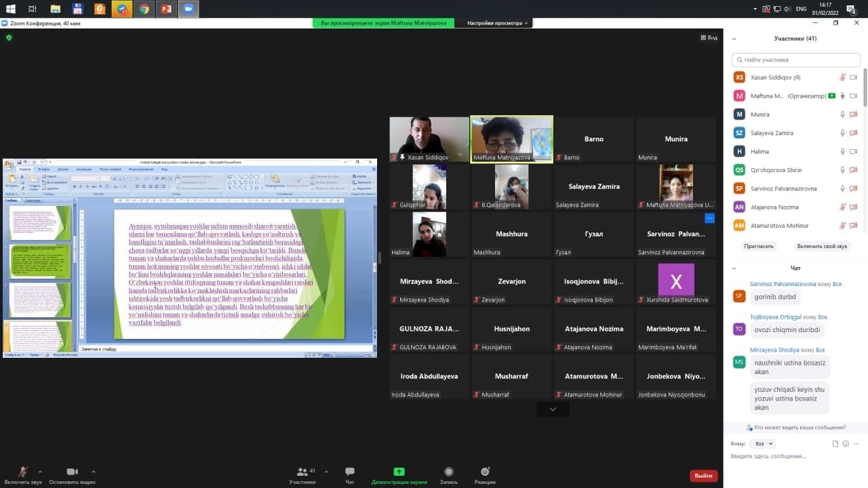
Task: Click the chat message input field
Action: (x=795, y=456)
